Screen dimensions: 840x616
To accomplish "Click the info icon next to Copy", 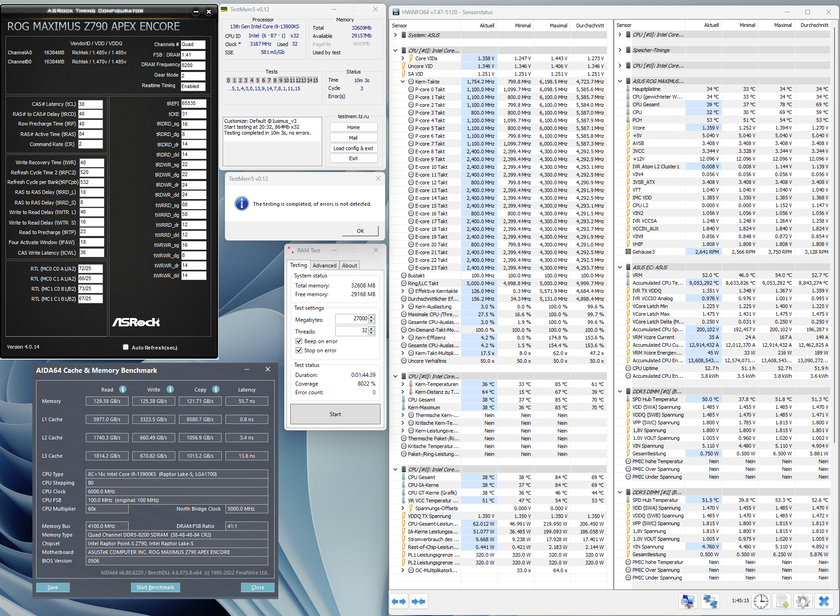I will tap(216, 389).
